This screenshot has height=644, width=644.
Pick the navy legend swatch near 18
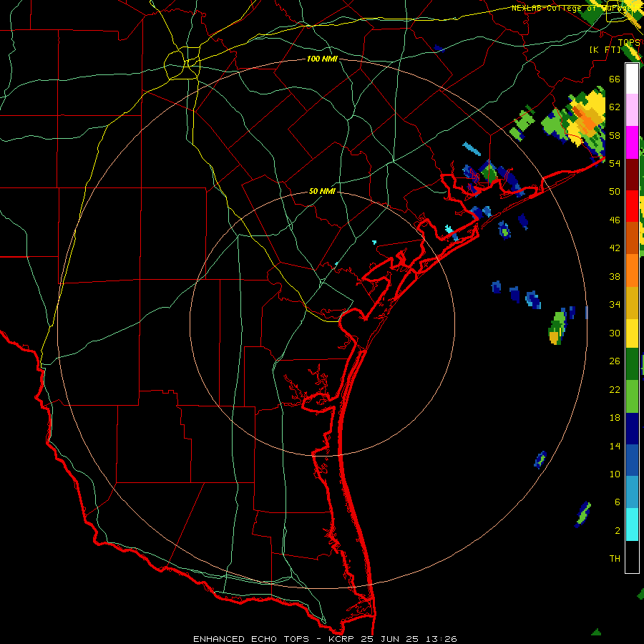click(x=632, y=429)
